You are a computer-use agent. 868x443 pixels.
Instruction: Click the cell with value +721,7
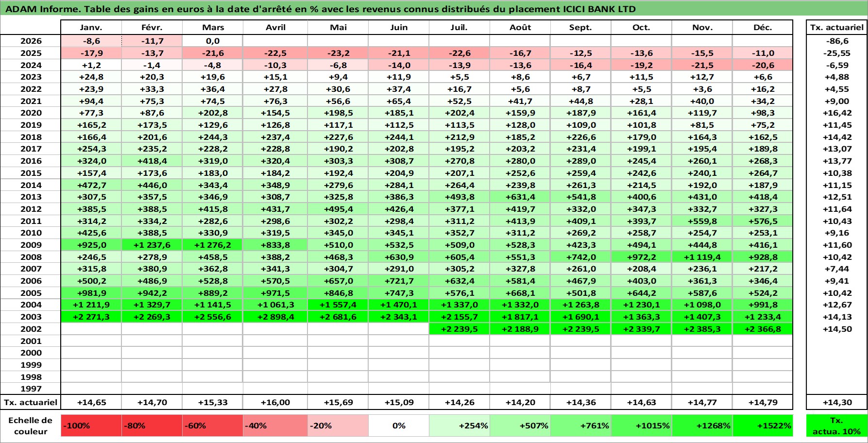click(x=399, y=281)
